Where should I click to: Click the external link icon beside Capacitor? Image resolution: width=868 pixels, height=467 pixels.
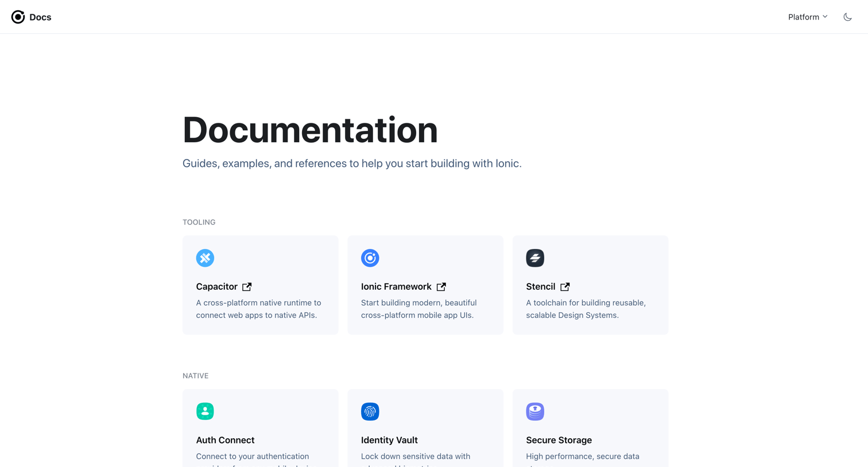pyautogui.click(x=247, y=287)
